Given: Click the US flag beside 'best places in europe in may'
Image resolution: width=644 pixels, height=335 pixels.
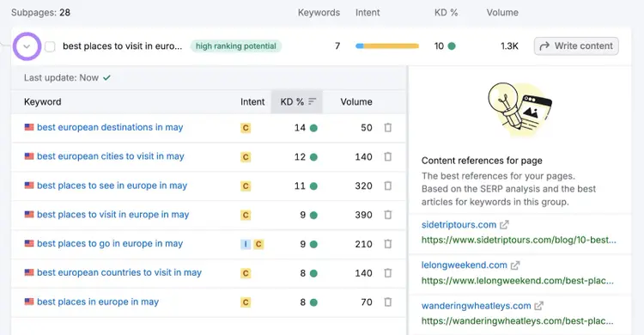Looking at the screenshot, I should pos(29,301).
